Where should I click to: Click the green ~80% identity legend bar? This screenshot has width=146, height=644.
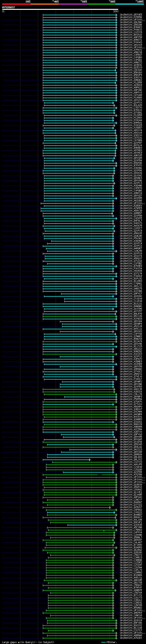[101, 4]
